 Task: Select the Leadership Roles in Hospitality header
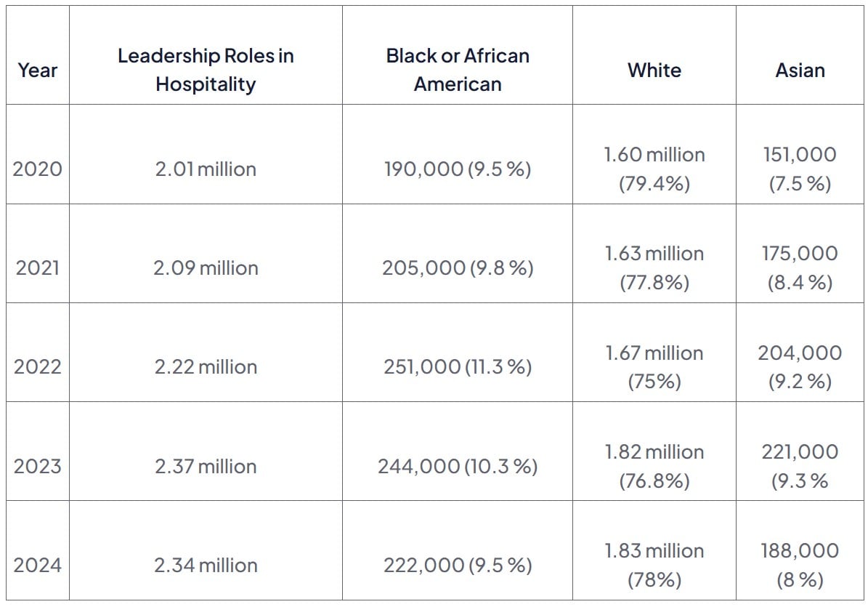[206, 70]
